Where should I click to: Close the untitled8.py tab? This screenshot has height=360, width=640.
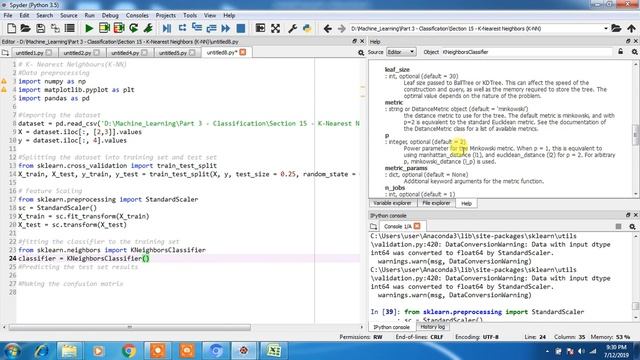243,52
